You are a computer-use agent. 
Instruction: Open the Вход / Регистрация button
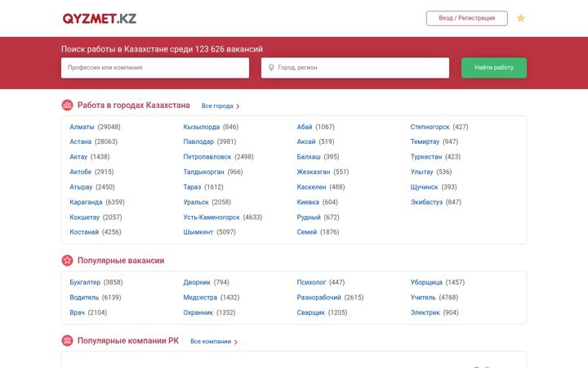point(467,18)
